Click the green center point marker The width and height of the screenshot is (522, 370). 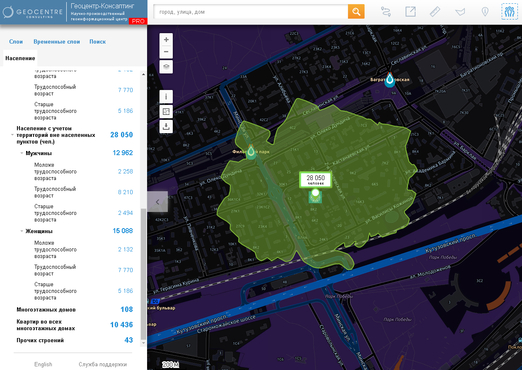pos(315,193)
